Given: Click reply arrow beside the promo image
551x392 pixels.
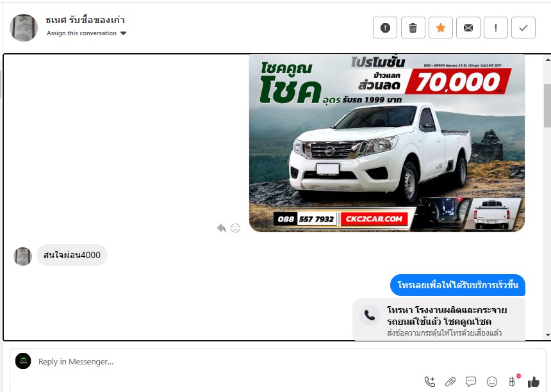Looking at the screenshot, I should 222,228.
